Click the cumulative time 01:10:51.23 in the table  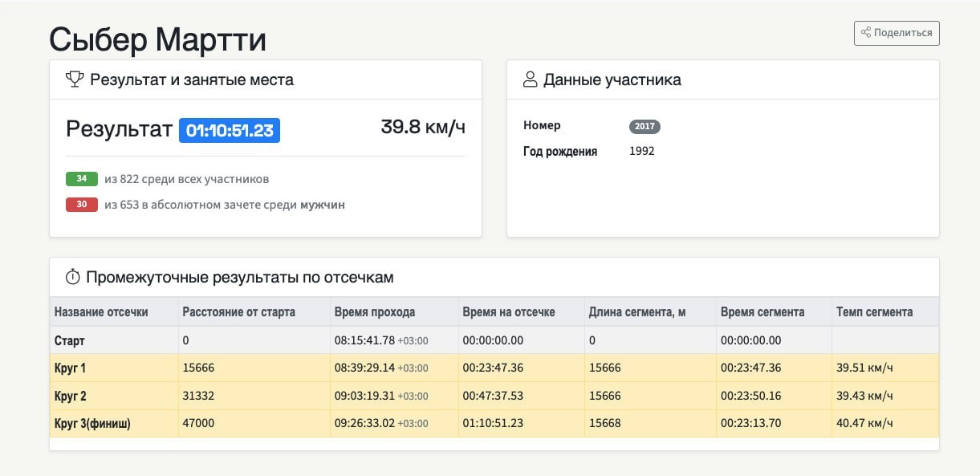click(x=493, y=424)
